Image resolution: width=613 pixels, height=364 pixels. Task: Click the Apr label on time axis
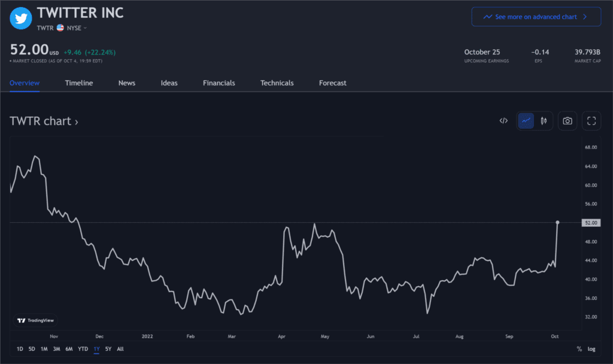[281, 336]
